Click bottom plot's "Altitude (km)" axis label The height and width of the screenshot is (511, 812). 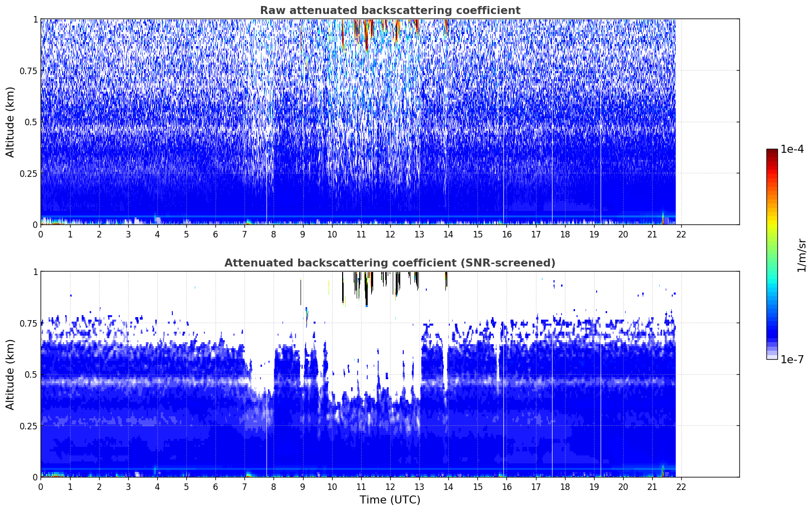click(11, 374)
